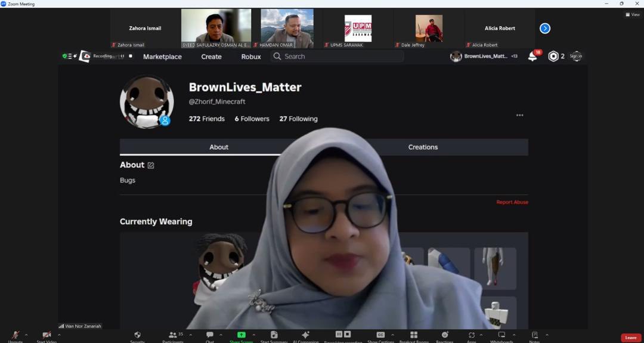Select Dale Jeffrey's participant tile
Image resolution: width=644 pixels, height=343 pixels.
[429, 29]
